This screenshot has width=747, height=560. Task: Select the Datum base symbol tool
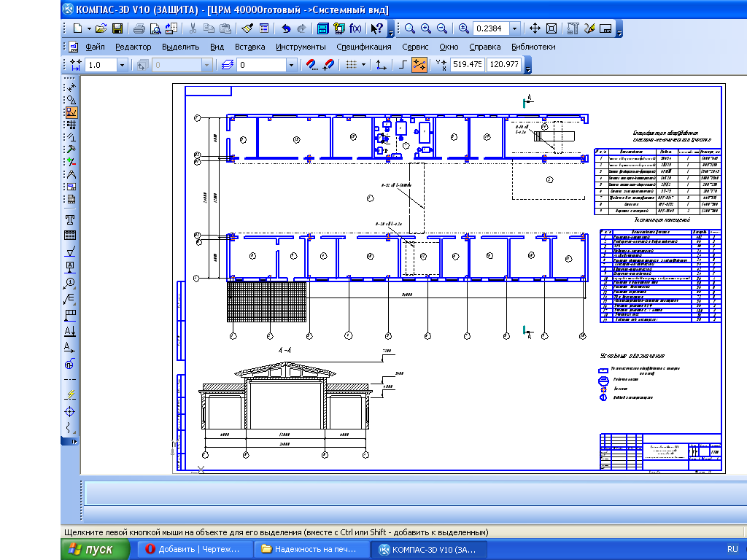(70, 267)
